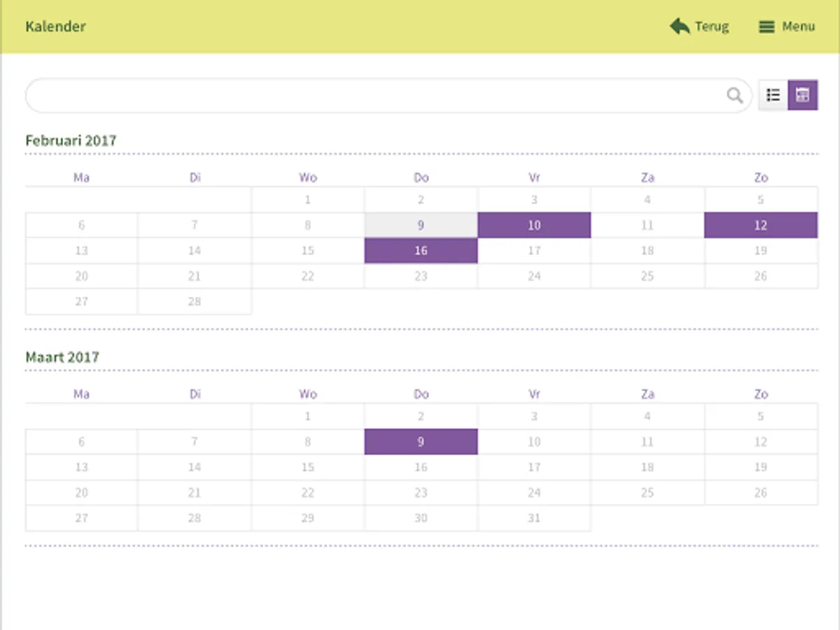Viewport: 840px width, 630px height.
Task: Click the Terug text link
Action: (712, 27)
